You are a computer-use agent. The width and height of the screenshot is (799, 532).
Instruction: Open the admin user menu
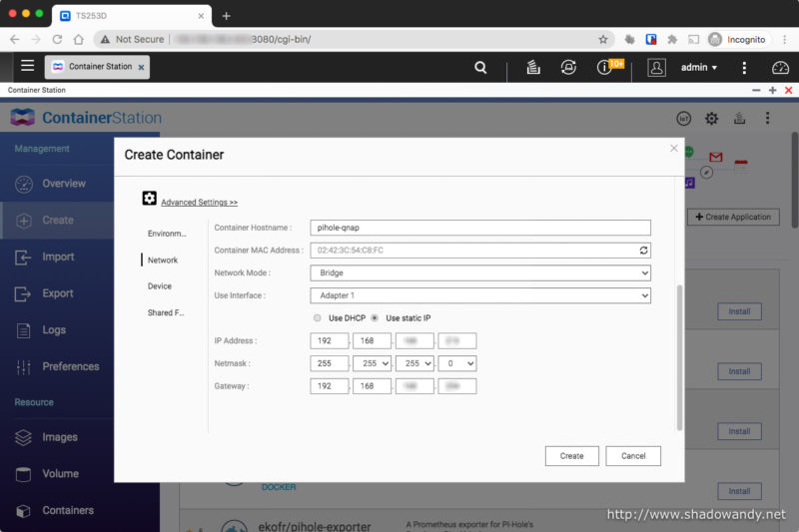coord(698,68)
